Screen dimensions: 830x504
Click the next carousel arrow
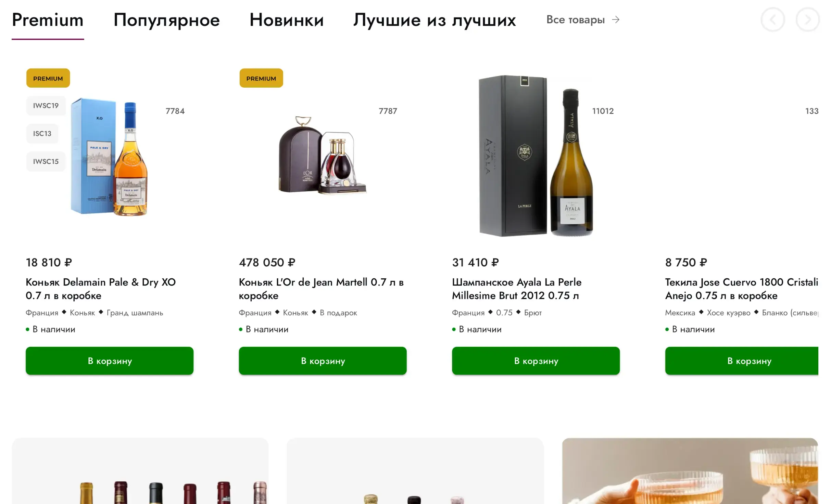tap(808, 20)
